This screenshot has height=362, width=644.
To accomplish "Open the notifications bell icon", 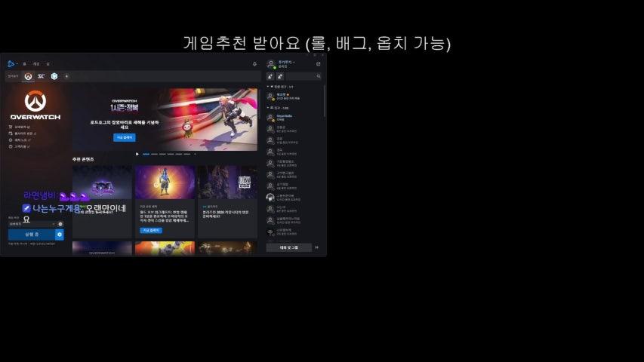I will pos(254,64).
